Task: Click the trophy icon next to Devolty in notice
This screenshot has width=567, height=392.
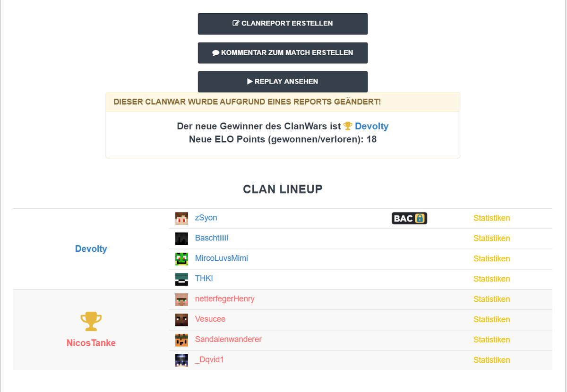Action: click(x=348, y=126)
